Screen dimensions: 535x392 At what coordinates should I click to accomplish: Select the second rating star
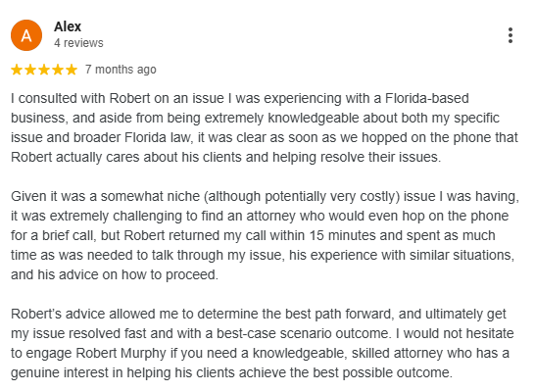coord(30,70)
